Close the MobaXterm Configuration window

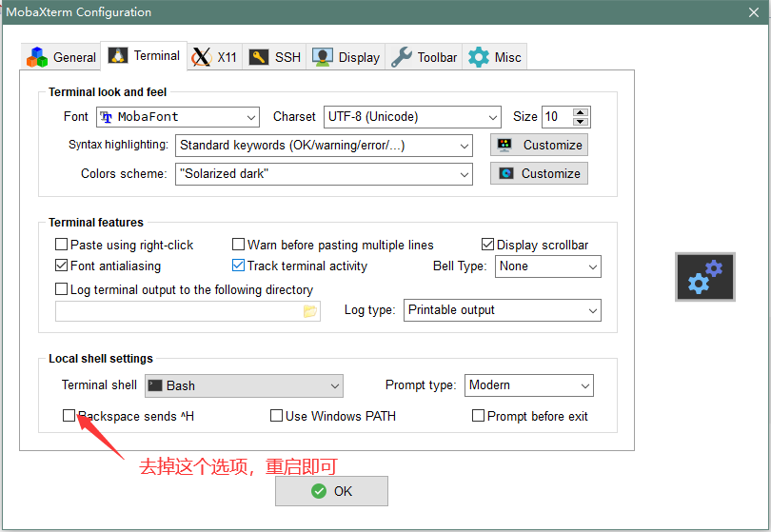pos(754,12)
